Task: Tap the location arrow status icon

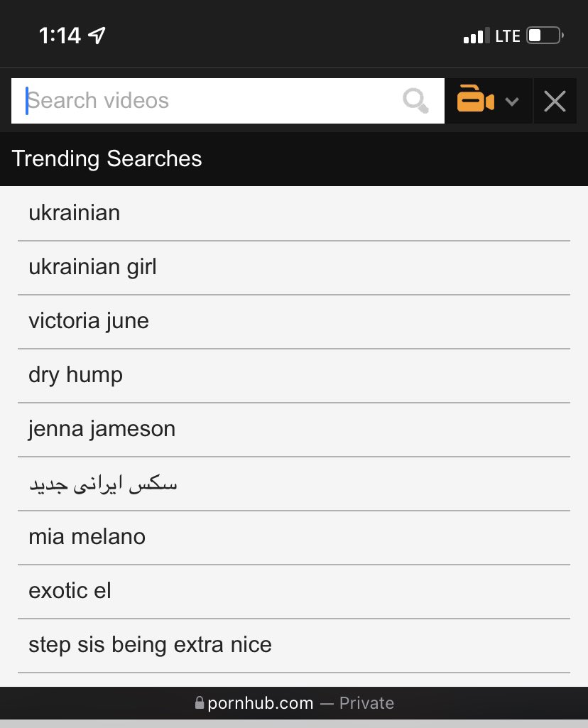Action: tap(97, 36)
